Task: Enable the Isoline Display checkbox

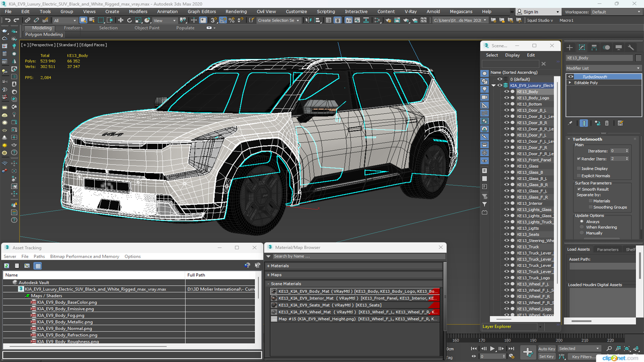Action: tap(579, 169)
